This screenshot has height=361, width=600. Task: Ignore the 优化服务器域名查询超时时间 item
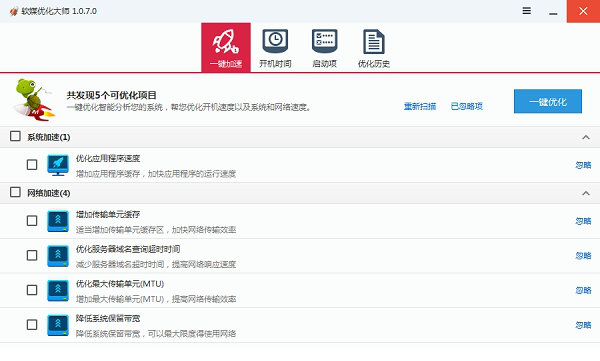point(583,255)
